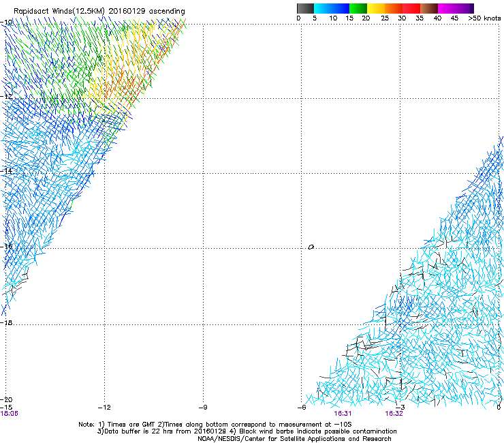Click the purple '16:31' time label
Viewport: 504px width, 443px height.
[x=343, y=414]
